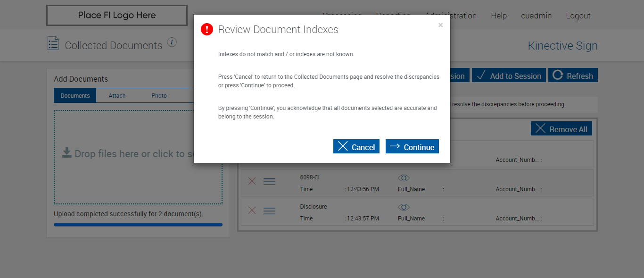Viewport: 644px width, 278px height.
Task: Preview the 6098-CI document via eye icon
Action: pyautogui.click(x=404, y=178)
